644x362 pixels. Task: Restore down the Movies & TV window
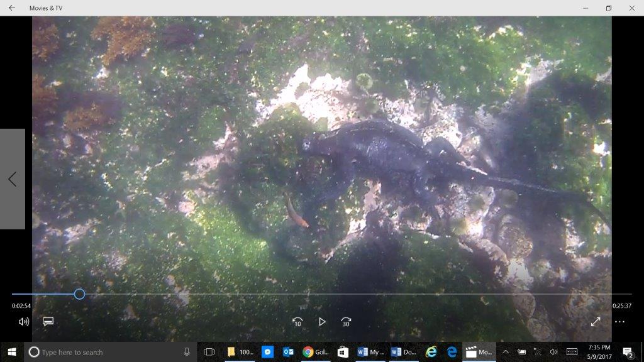click(x=609, y=8)
